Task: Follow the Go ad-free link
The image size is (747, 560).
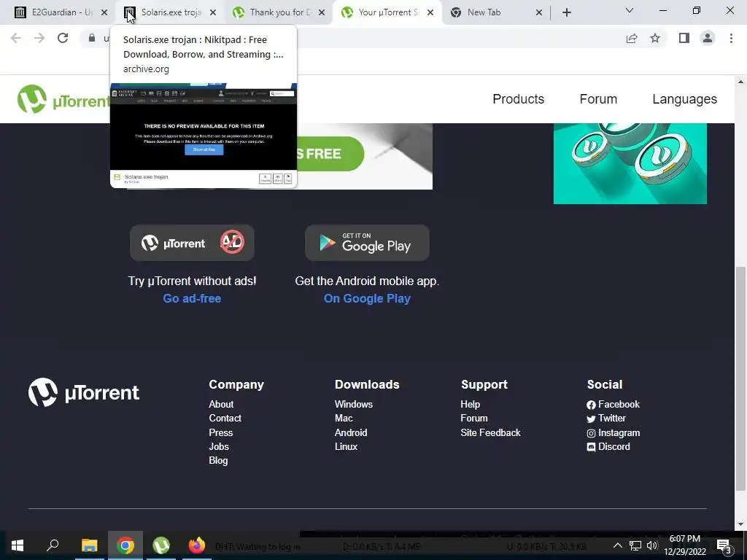Action: coord(192,298)
